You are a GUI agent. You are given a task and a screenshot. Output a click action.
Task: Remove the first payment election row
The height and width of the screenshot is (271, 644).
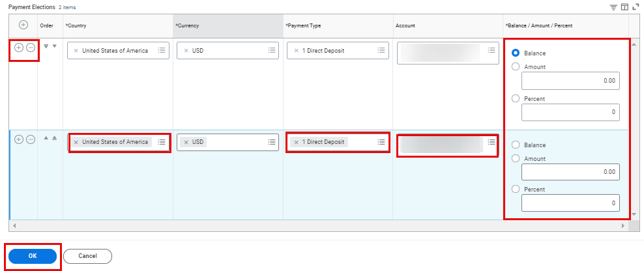coord(30,48)
